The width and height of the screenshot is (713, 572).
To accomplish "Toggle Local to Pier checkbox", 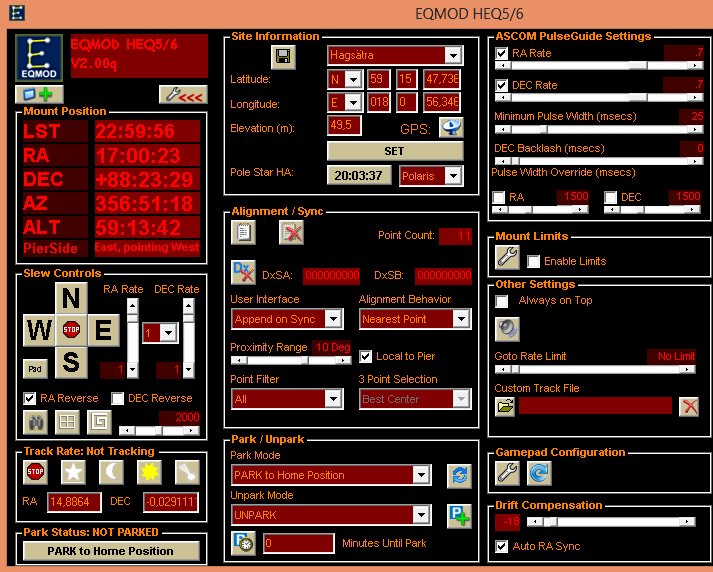I will (x=366, y=356).
